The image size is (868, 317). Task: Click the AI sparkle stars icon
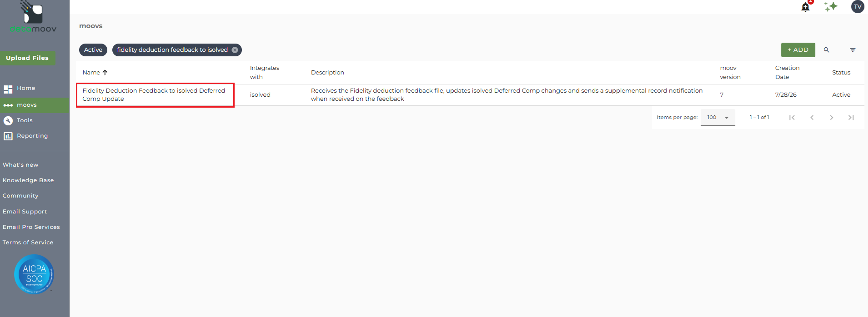[831, 6]
